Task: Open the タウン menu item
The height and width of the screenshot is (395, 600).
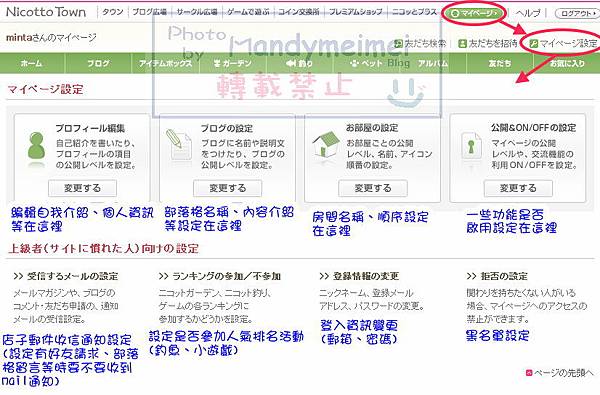Action: pos(113,12)
